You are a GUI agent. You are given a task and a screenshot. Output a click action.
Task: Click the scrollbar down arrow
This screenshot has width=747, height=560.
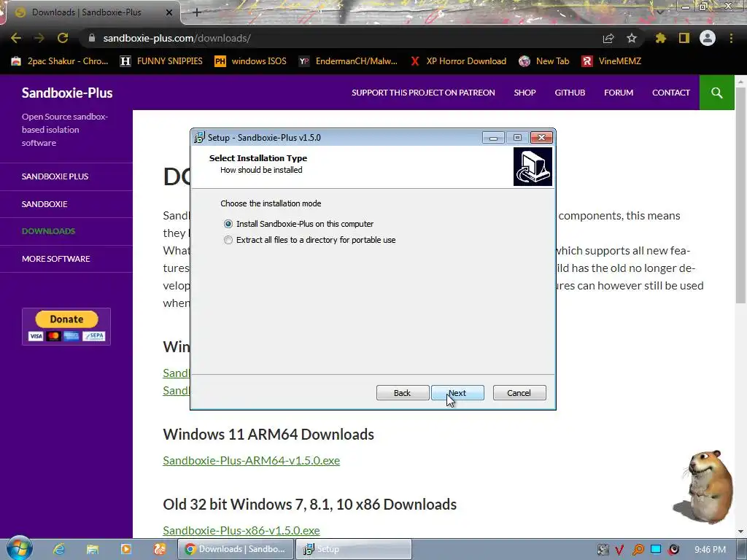[740, 531]
